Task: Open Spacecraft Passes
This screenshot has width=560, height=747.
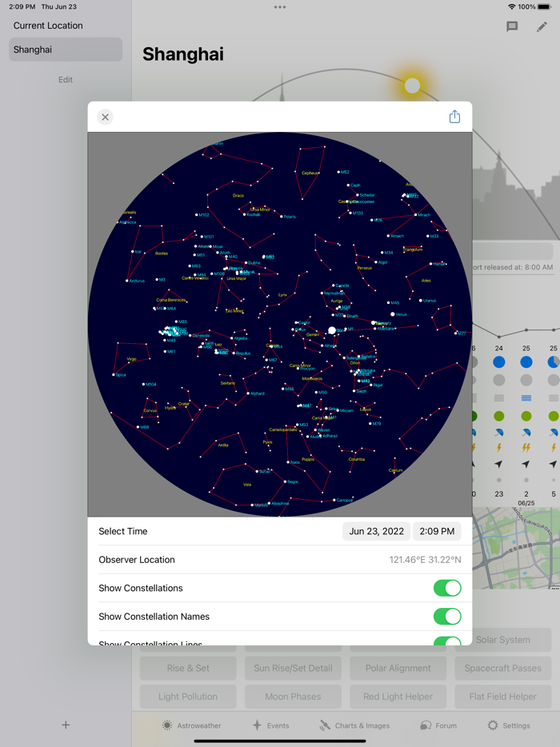Action: 503,668
